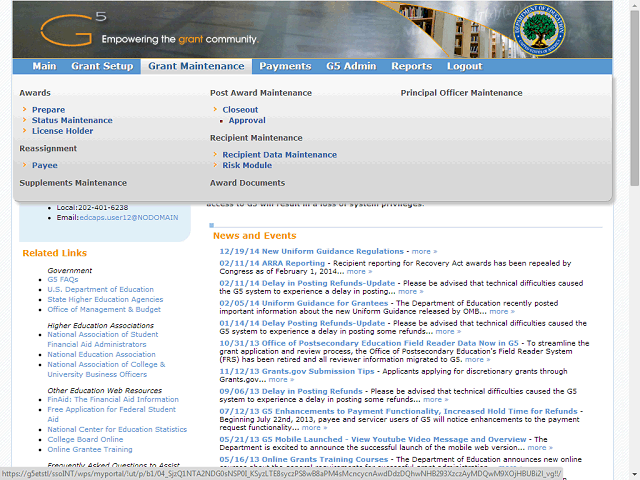Open Status Maintenance under Awards

pyautogui.click(x=72, y=120)
